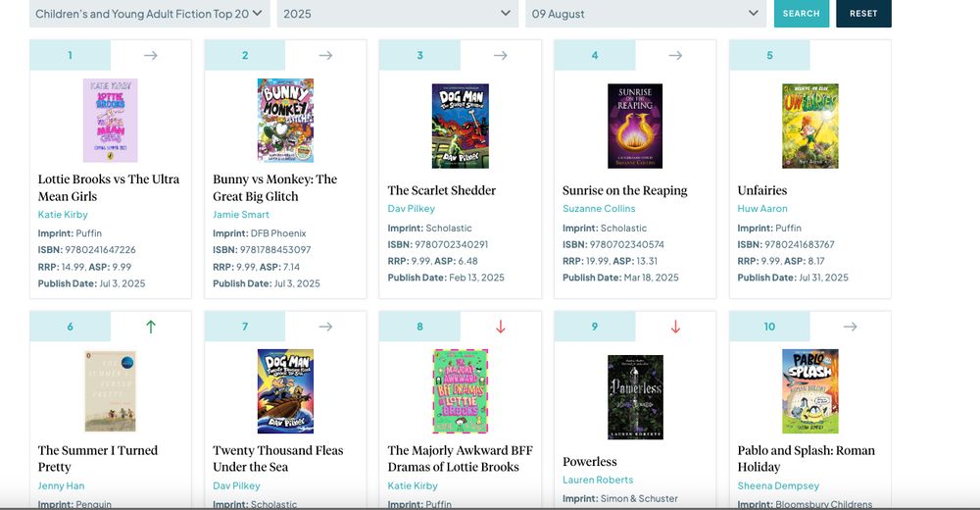Open the Pablo and Splash book cover
The height and width of the screenshot is (510, 980).
pos(810,391)
